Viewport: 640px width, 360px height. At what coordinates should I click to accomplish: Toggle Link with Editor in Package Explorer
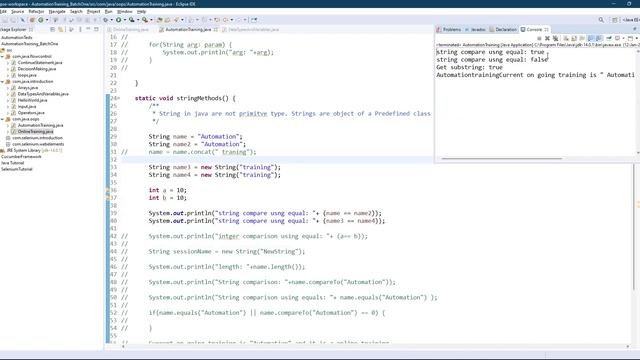point(60,29)
